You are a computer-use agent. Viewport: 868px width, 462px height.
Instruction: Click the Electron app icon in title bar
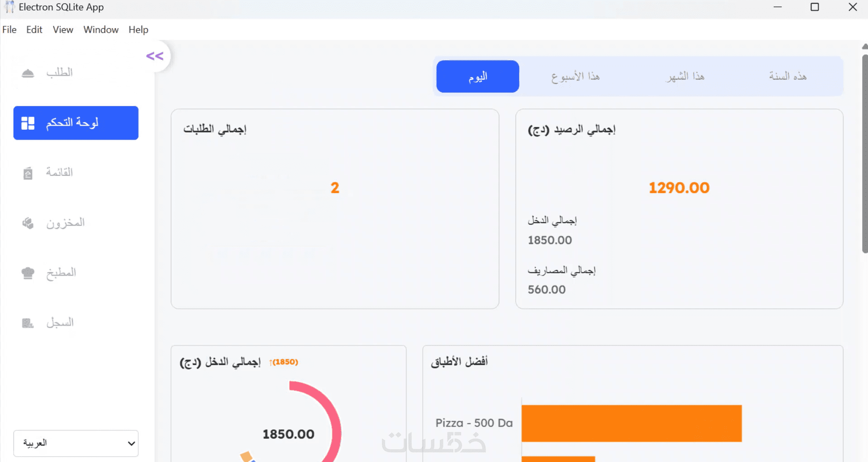tap(9, 7)
